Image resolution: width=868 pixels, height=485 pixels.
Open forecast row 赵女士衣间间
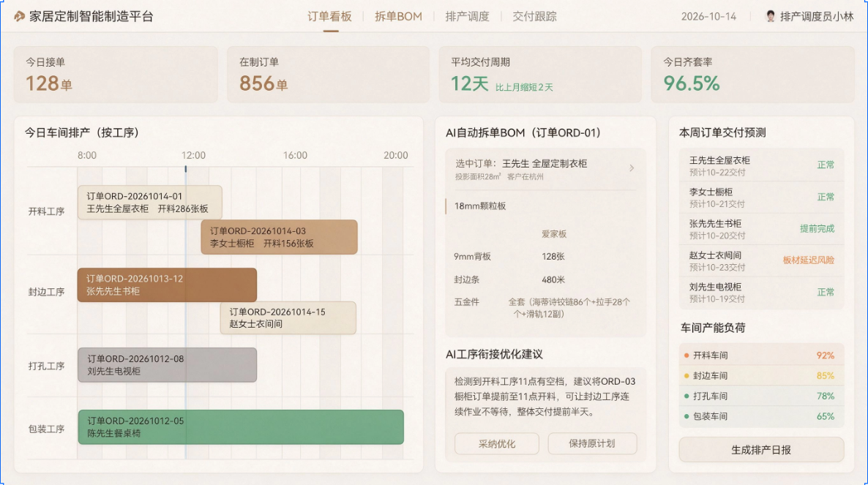pos(762,260)
